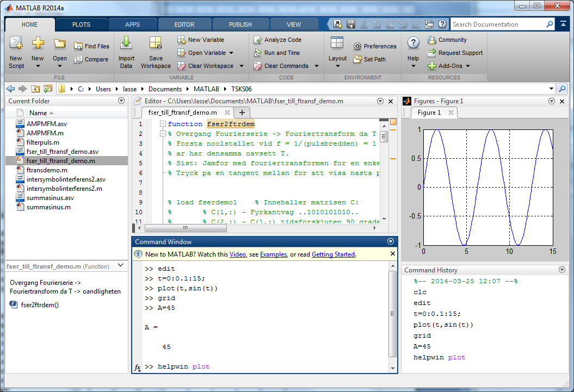574x392 pixels.
Task: Open the Add-Ons dropdown arrow
Action: tap(468, 66)
